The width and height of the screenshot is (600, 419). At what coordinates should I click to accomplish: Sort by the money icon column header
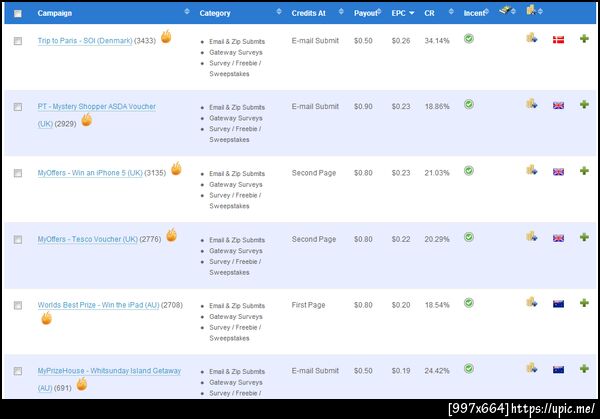[x=505, y=11]
